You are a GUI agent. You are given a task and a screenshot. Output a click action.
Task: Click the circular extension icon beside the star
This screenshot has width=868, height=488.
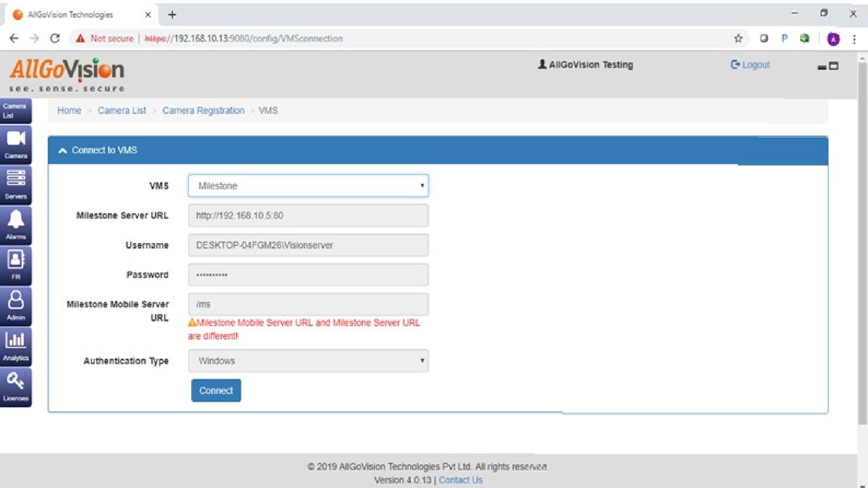(x=764, y=38)
